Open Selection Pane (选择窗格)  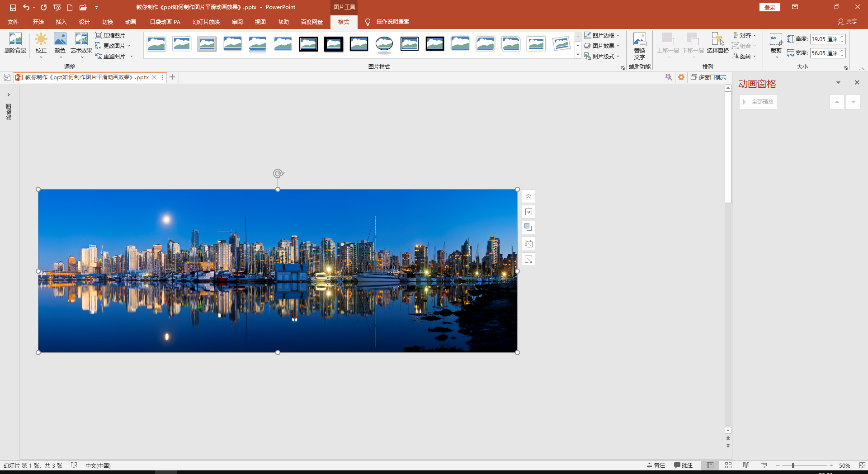[717, 43]
